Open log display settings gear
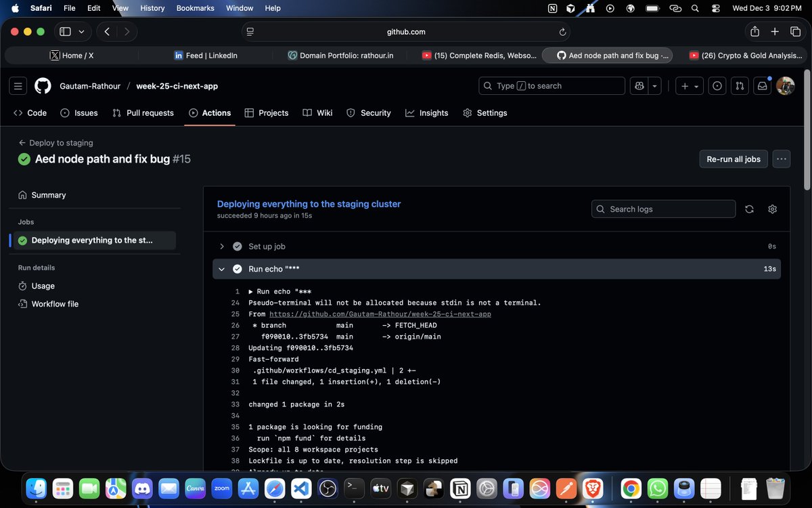 (772, 209)
